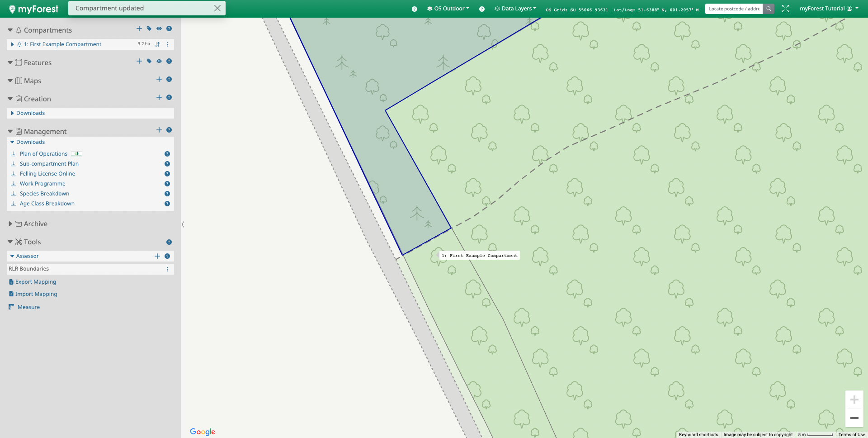Toggle Features visibility eye icon
Screen dimensions: 868x438
tap(159, 61)
